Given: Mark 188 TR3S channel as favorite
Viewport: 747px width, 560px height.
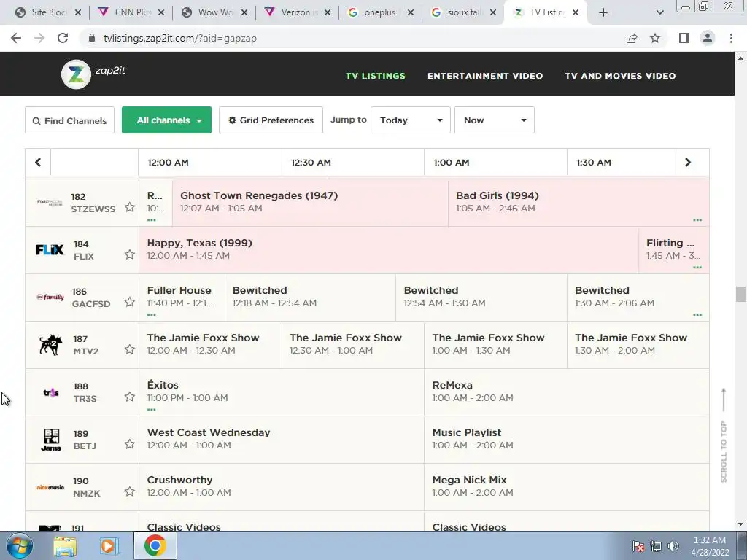Looking at the screenshot, I should click(130, 397).
